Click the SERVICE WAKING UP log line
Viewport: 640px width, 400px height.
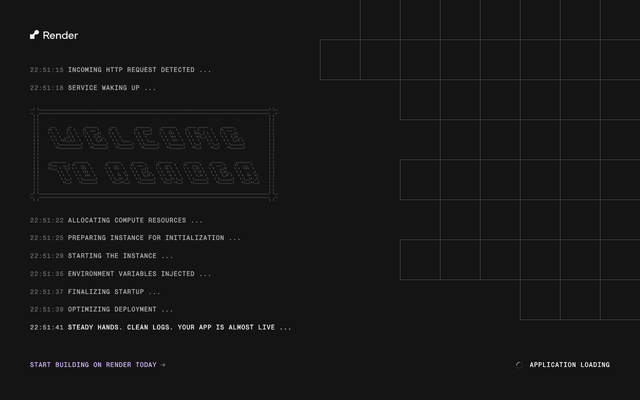point(93,88)
